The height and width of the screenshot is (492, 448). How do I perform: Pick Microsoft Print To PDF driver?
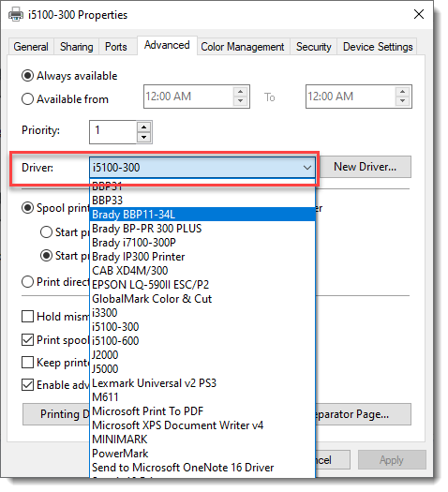(x=202, y=411)
